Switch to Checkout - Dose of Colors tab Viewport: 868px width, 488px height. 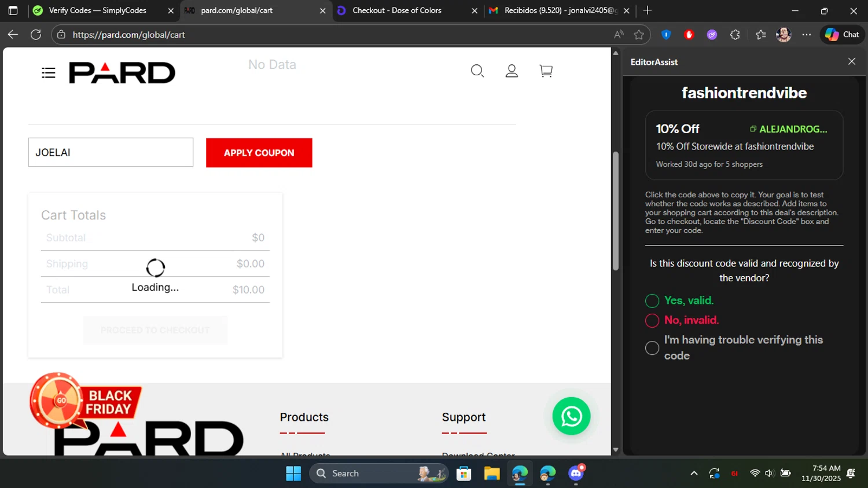pos(397,10)
